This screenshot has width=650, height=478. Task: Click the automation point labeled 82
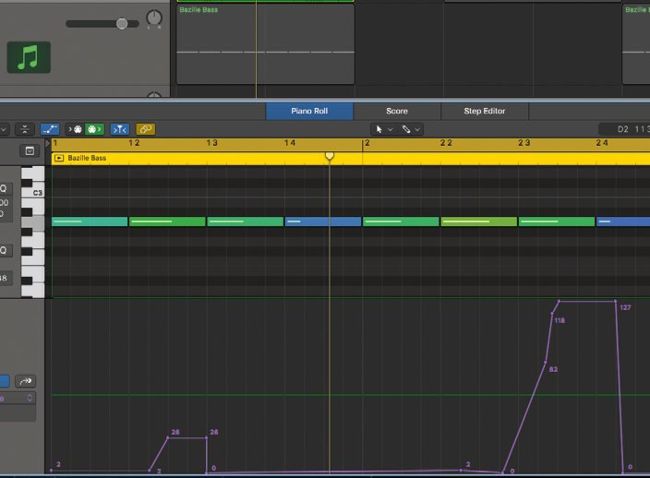click(545, 362)
